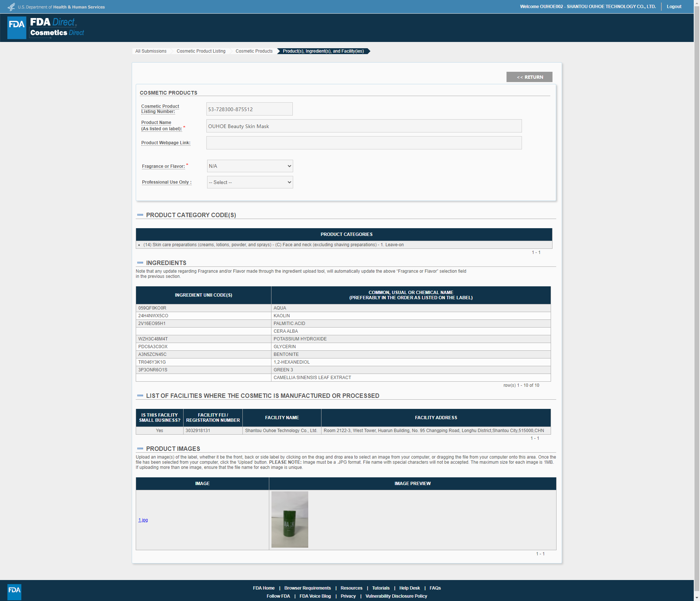Click the << RETURN button

[x=529, y=77]
